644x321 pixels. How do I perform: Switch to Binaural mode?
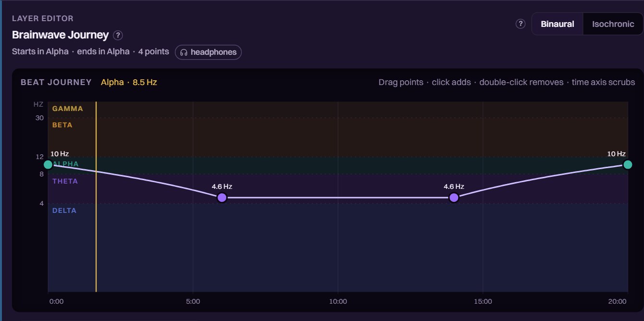click(x=557, y=24)
